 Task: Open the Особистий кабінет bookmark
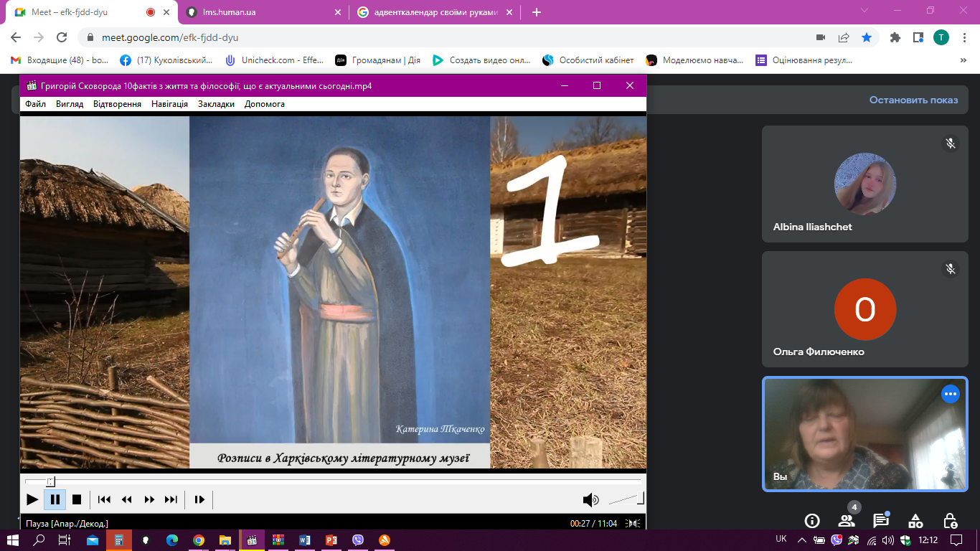pyautogui.click(x=588, y=60)
